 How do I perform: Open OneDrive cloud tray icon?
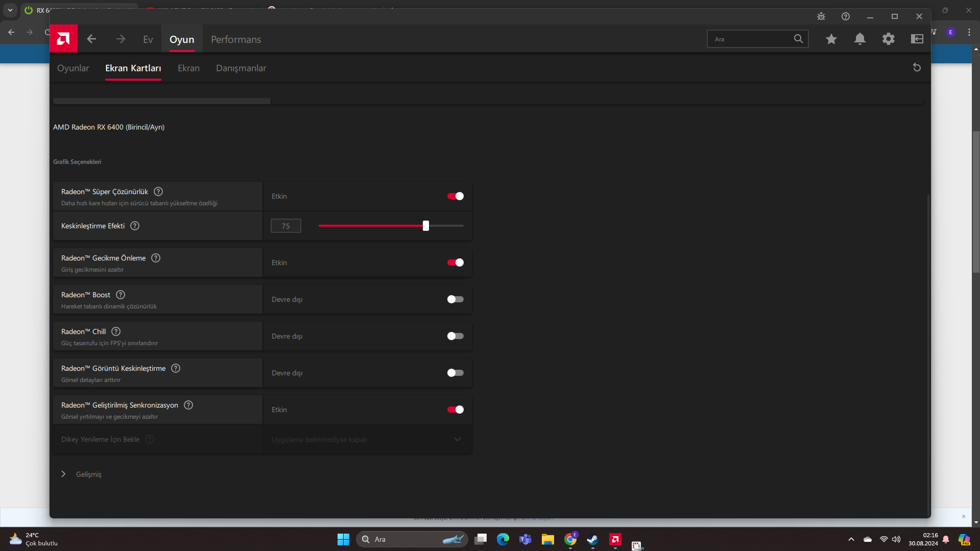tap(868, 539)
